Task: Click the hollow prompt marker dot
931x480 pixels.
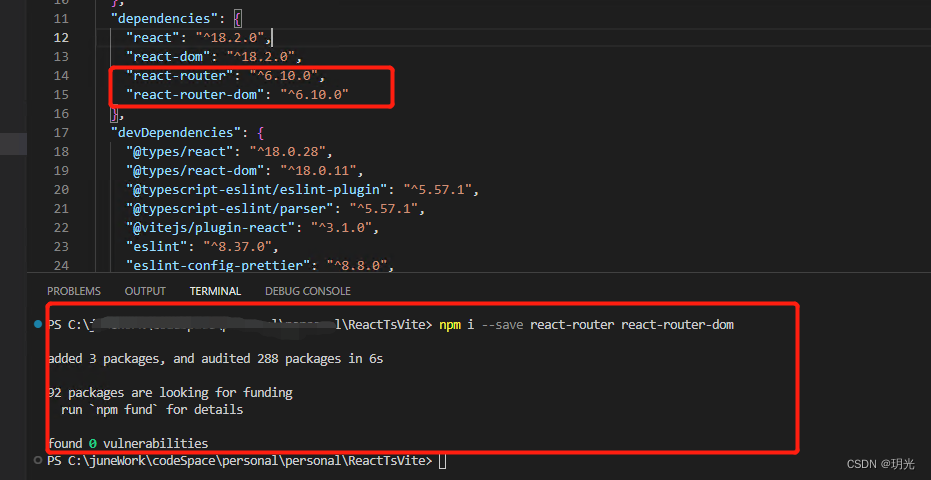Action: 38,460
